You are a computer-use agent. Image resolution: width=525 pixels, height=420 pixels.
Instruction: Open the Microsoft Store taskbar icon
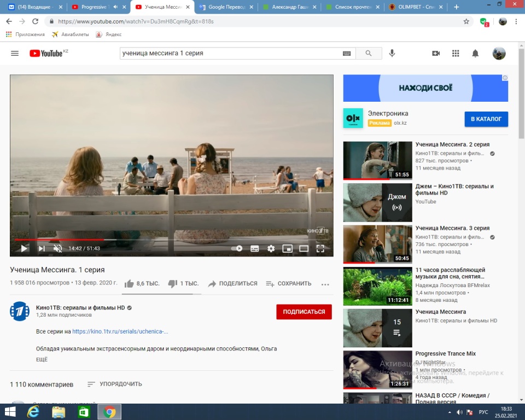[x=84, y=412]
